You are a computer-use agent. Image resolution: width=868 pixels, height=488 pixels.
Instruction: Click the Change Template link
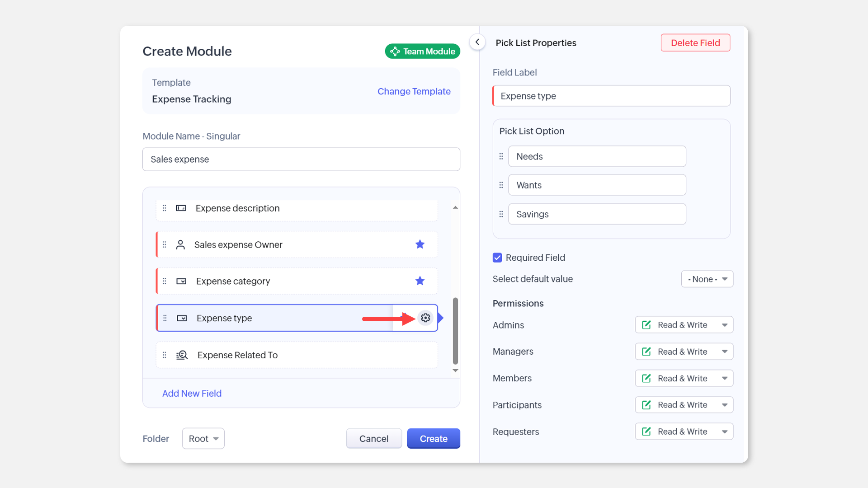[414, 91]
